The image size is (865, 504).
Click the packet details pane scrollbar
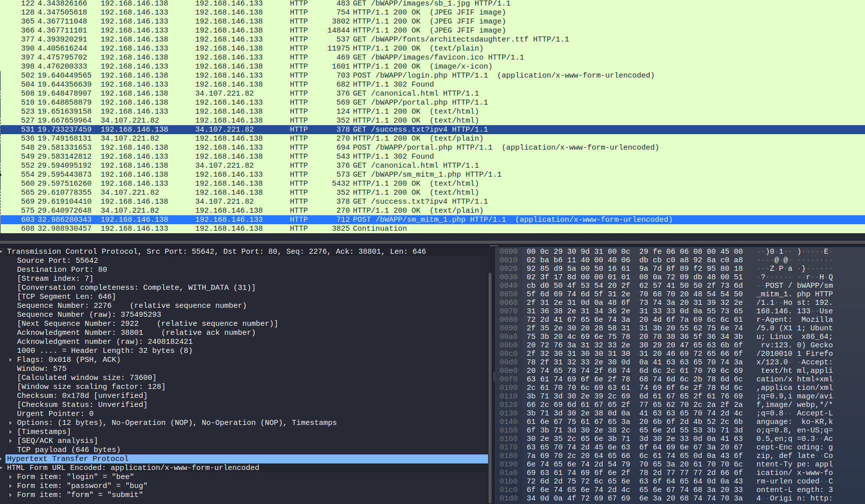pos(490,388)
